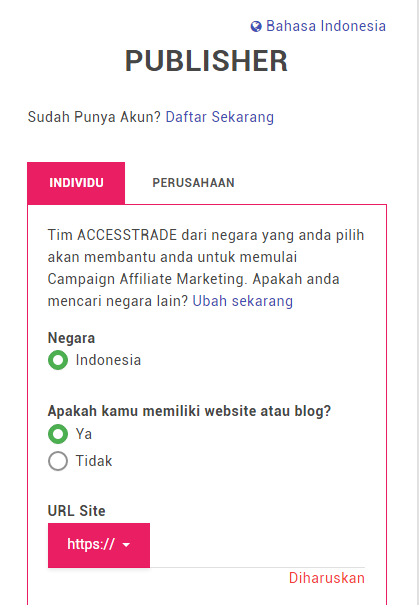Click the Sudah Punya Akun? text
This screenshot has width=419, height=605.
click(x=94, y=117)
